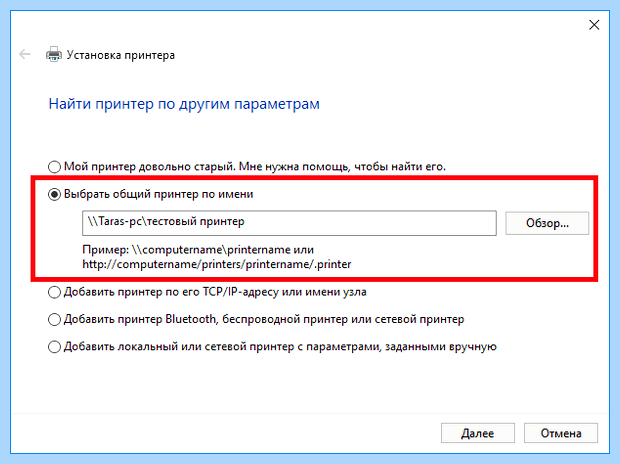Click the printer icon beside Установка принтера

point(54,54)
